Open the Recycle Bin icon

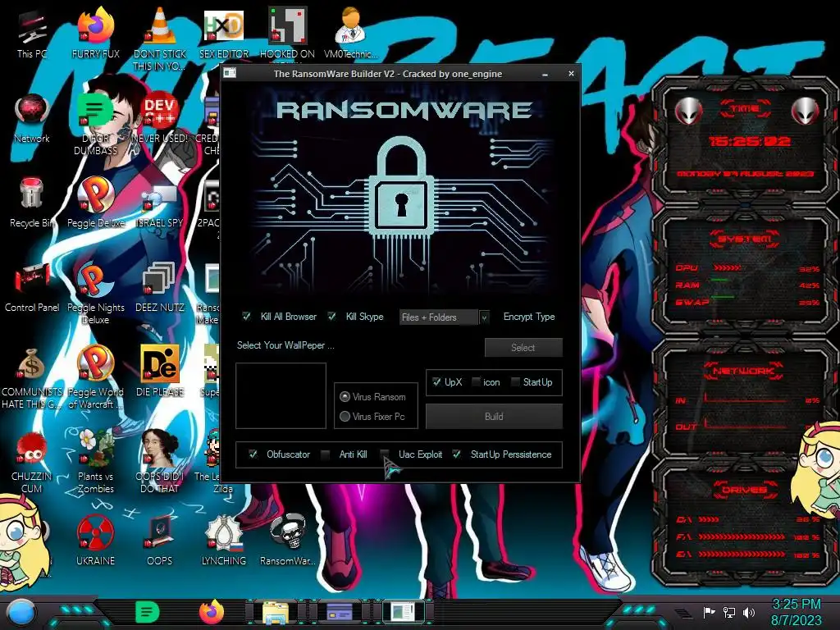pyautogui.click(x=32, y=203)
